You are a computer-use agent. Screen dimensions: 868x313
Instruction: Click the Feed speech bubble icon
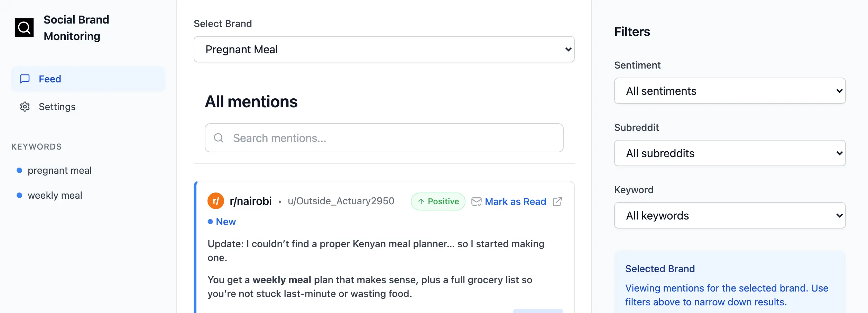25,79
